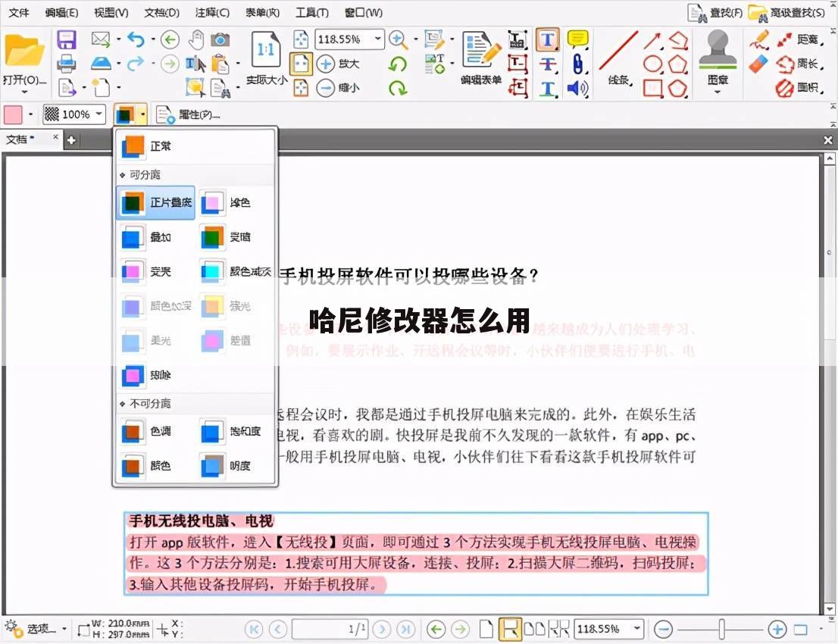
Task: Click the pink fill color swatch
Action: point(13,114)
